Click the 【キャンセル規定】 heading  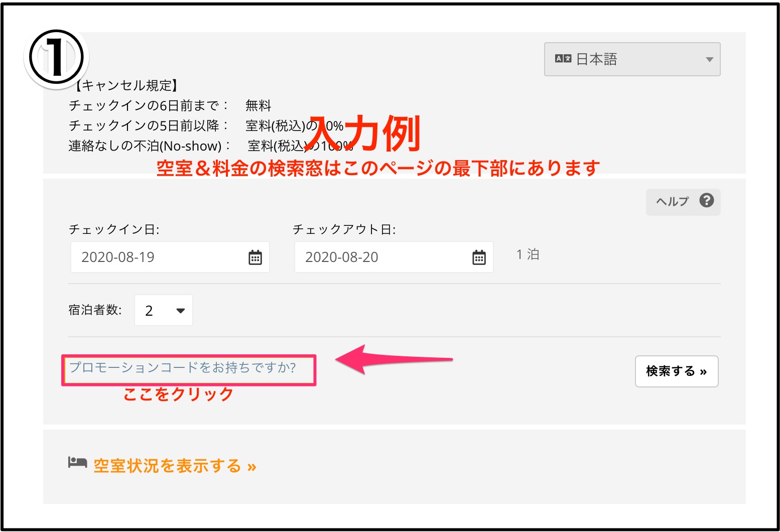[x=125, y=85]
